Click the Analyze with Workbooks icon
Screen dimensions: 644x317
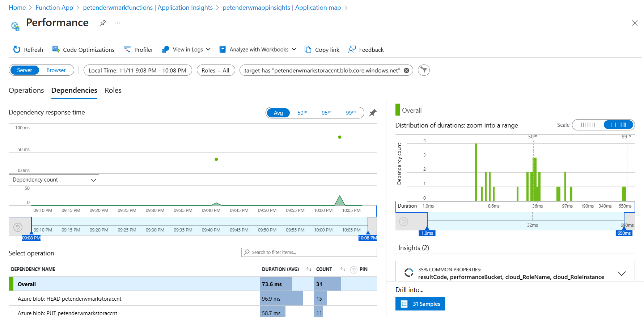click(x=223, y=49)
